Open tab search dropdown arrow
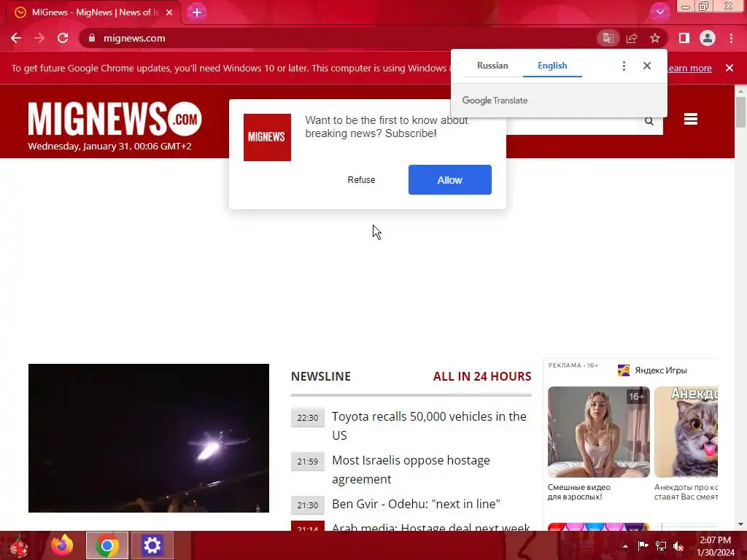Image resolution: width=747 pixels, height=560 pixels. [659, 12]
